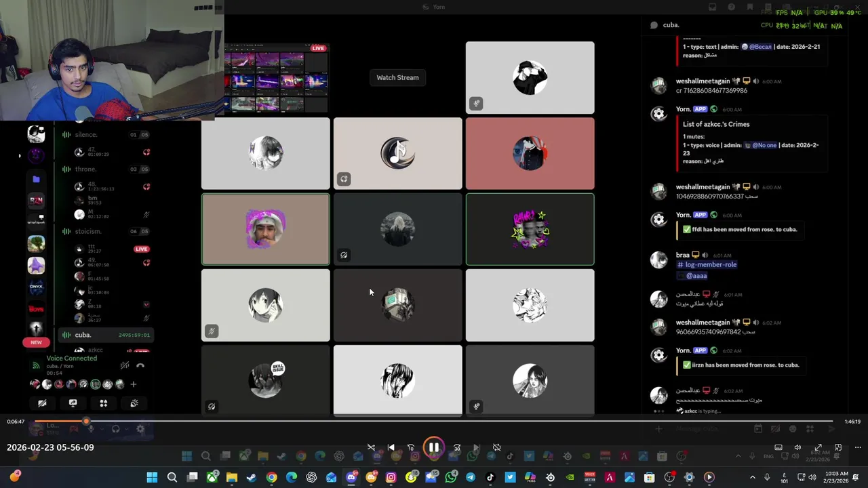Open TikTok from the taskbar

[490, 478]
